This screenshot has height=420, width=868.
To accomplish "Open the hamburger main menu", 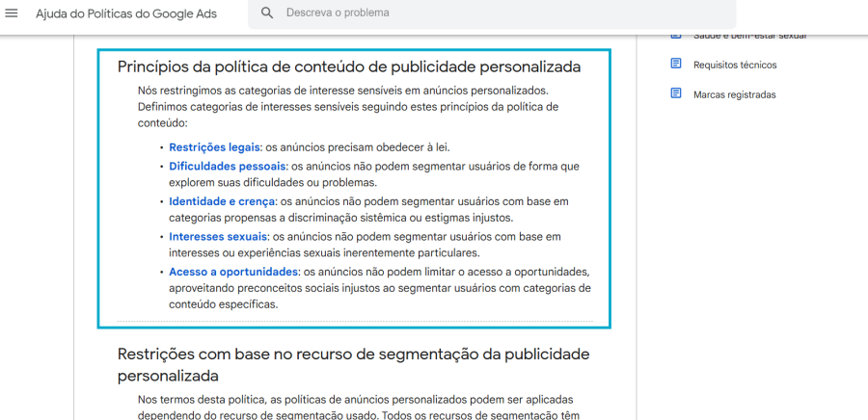I will [x=11, y=13].
